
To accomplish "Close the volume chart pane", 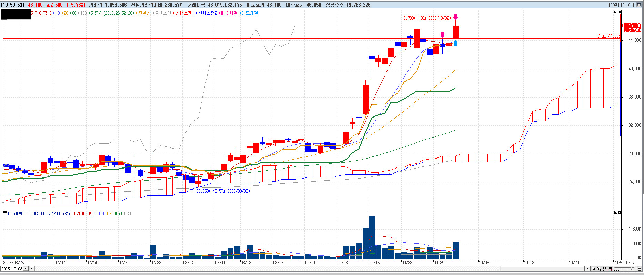I will (619, 212).
